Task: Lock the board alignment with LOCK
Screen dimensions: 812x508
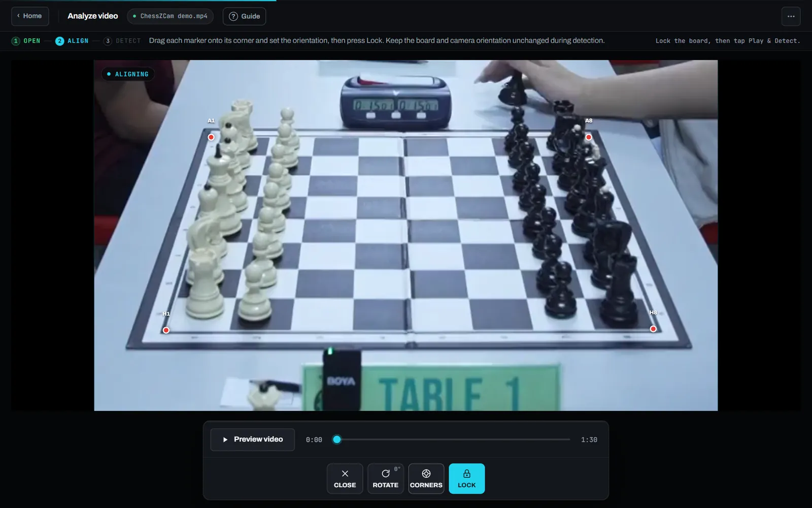Action: (467, 479)
